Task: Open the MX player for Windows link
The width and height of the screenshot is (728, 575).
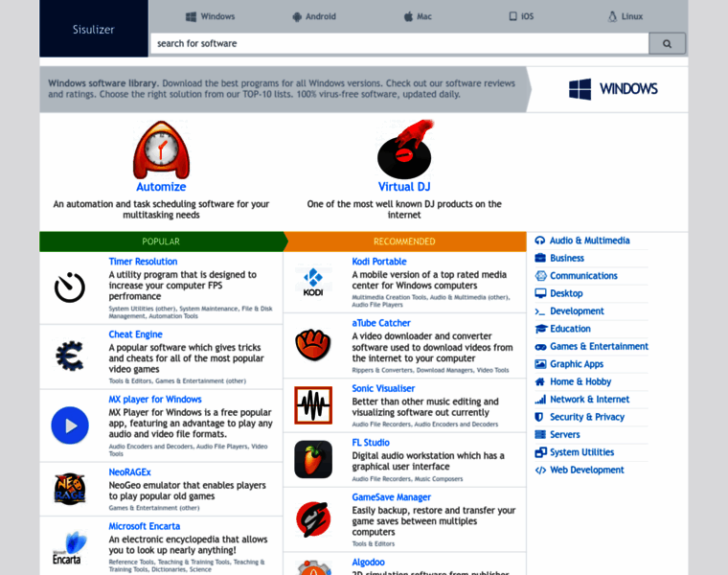Action: 155,400
